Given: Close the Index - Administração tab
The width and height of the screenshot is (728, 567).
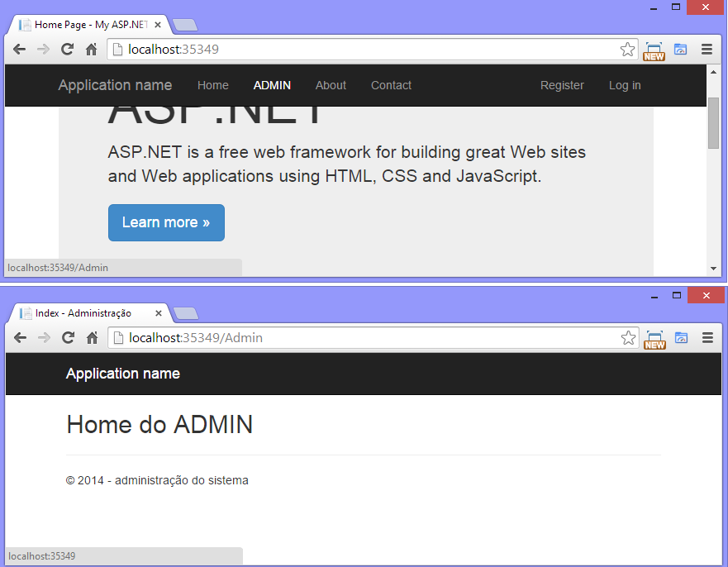Looking at the screenshot, I should point(159,313).
